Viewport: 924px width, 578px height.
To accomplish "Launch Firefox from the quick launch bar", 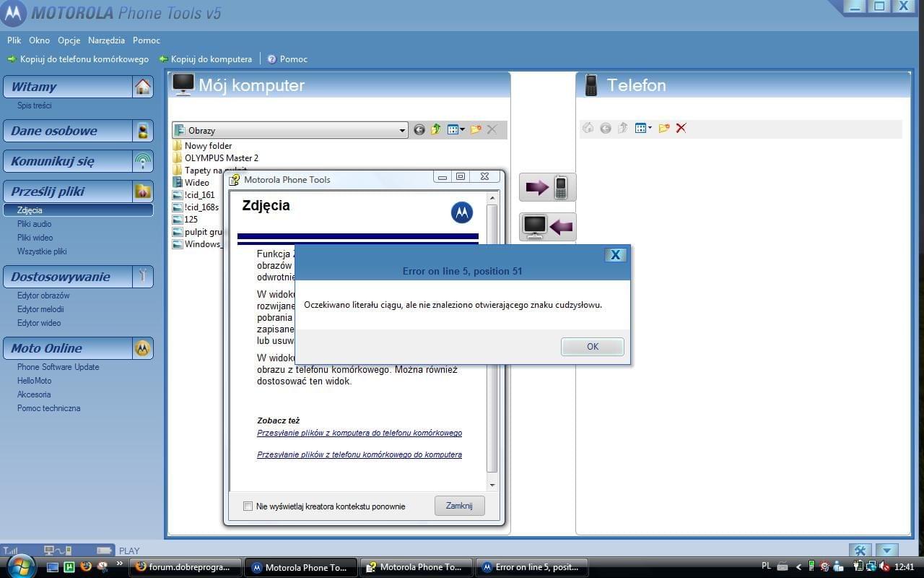I will (86, 567).
